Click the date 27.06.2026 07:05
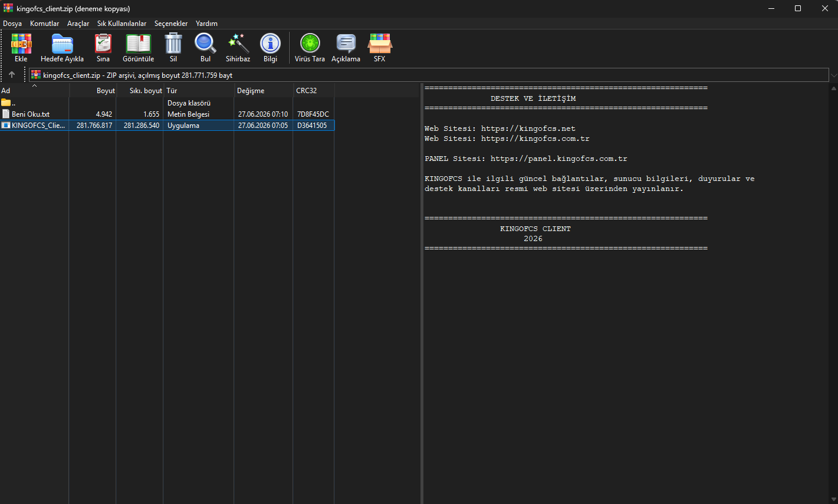The image size is (838, 504). 263,126
